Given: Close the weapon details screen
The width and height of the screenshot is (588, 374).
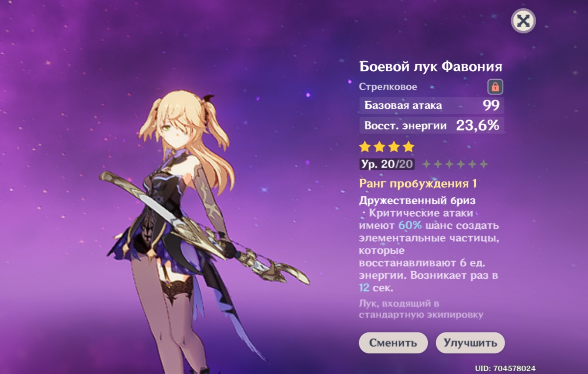Looking at the screenshot, I should click(523, 21).
